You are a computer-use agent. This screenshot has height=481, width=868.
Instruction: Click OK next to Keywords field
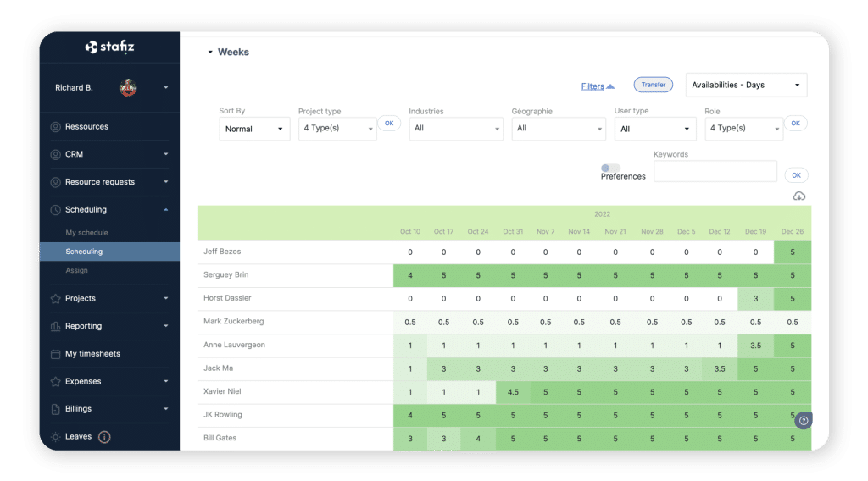(x=796, y=175)
